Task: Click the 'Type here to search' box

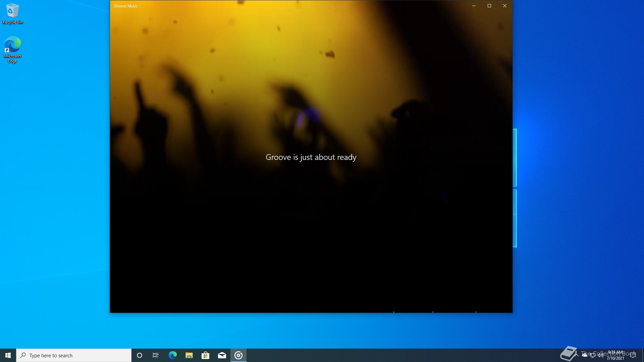Action: tap(74, 355)
